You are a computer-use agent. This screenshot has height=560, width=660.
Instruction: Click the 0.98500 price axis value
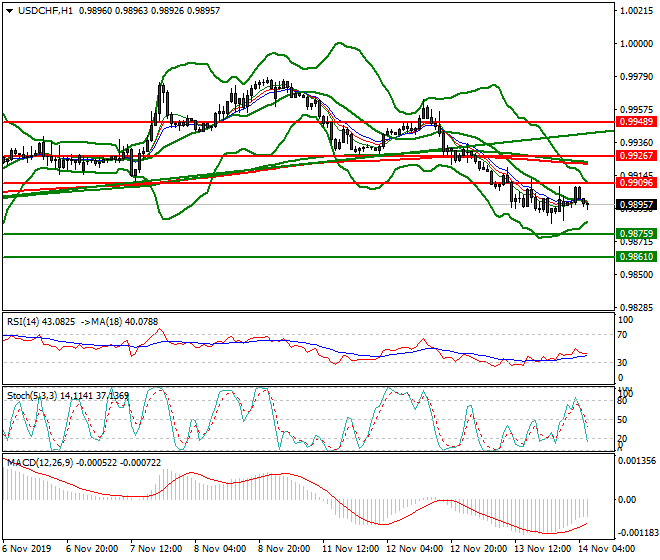[x=636, y=275]
